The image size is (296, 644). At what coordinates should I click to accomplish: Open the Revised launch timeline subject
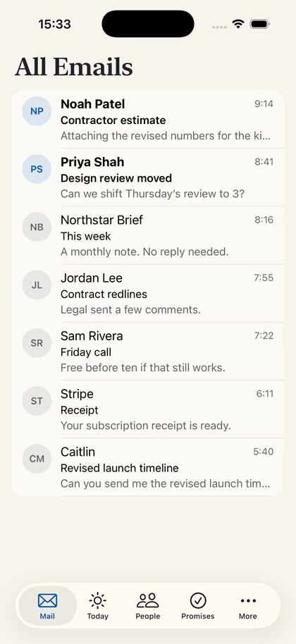[x=120, y=468]
